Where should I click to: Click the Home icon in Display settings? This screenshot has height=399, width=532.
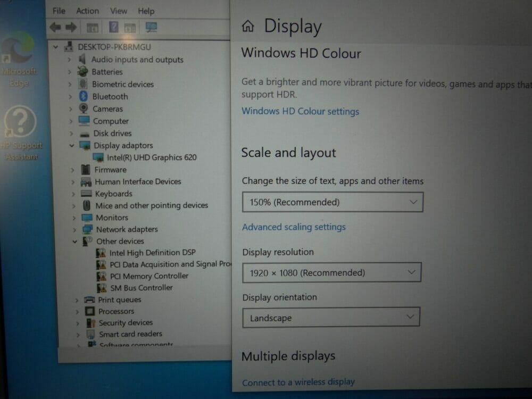click(x=248, y=26)
